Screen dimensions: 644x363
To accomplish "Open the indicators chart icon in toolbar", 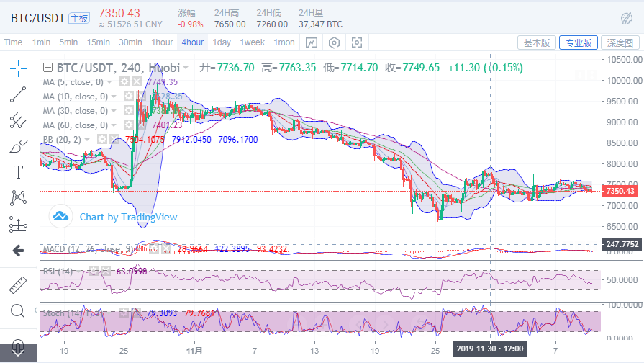I will 312,42.
